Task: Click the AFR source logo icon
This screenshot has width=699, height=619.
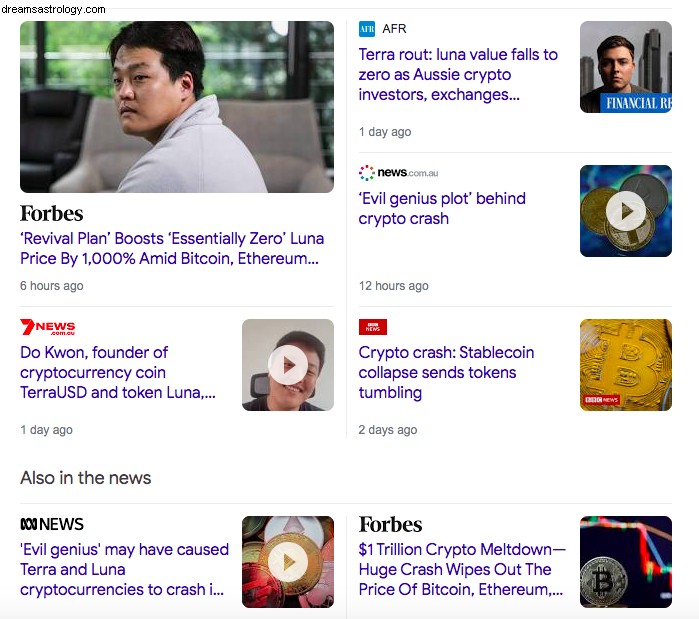Action: coord(367,29)
